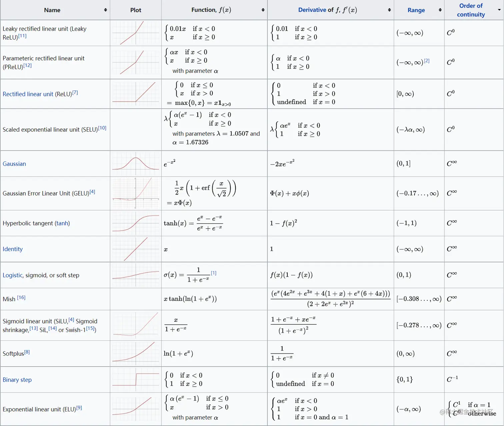
Task: Sort by Function f(x) column arrows
Action: pos(263,10)
